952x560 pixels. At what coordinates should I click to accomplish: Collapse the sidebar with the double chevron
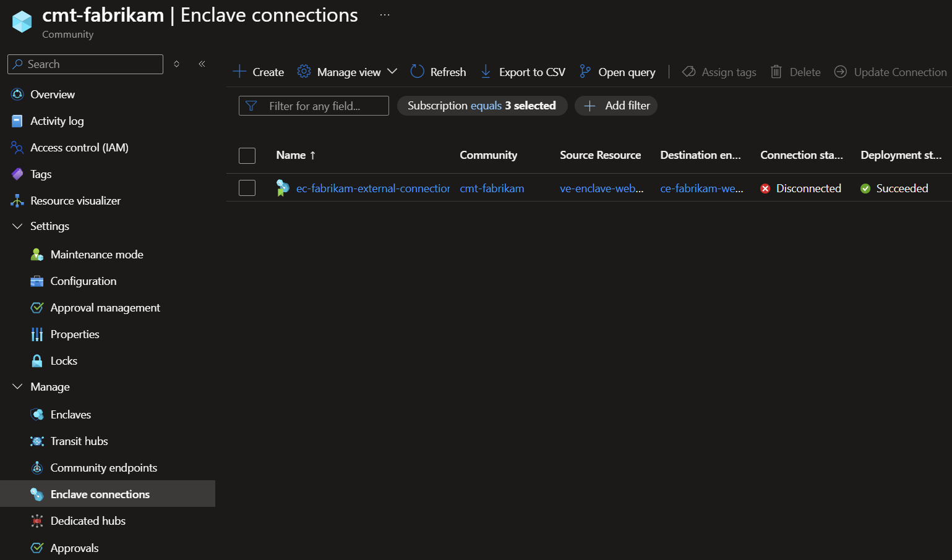coord(202,64)
